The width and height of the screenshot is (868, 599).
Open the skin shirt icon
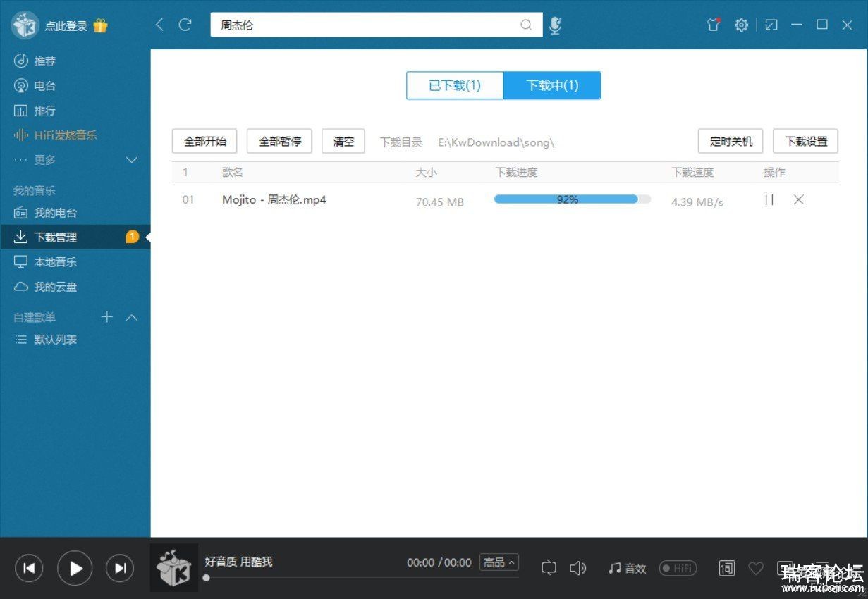click(x=714, y=25)
